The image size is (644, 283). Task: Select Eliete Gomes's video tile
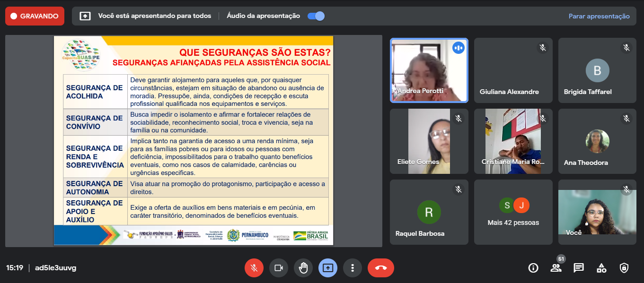click(429, 141)
